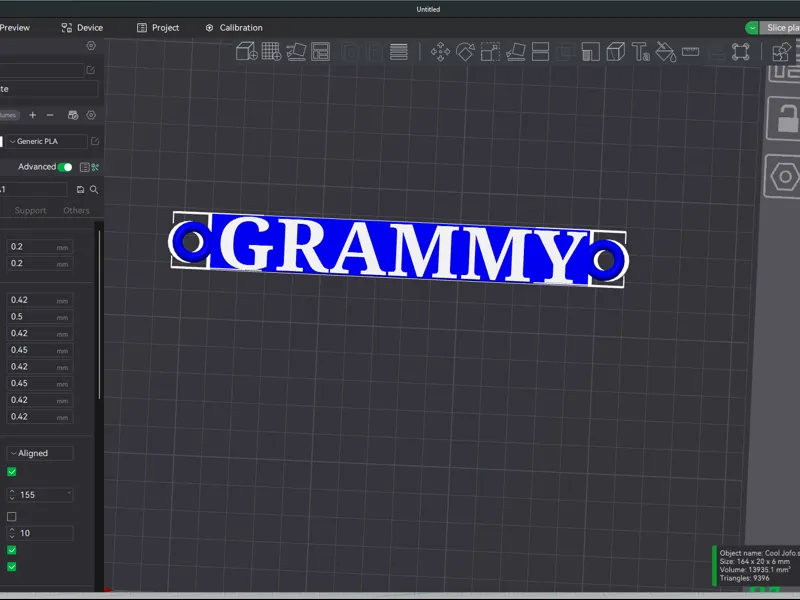Click the stepper arrows on the 155 field

point(12,494)
